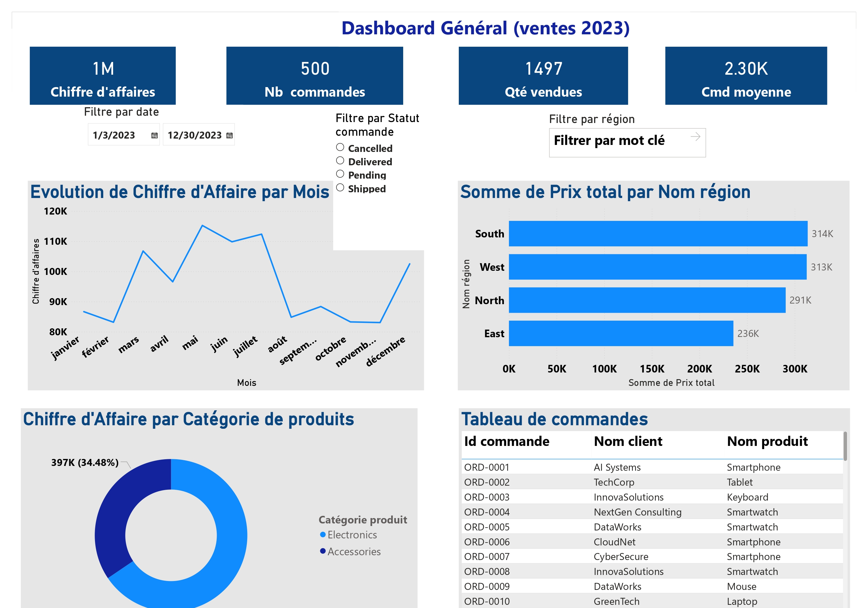Click the orders table vertical scrollbar
868x608 pixels.
(845, 446)
